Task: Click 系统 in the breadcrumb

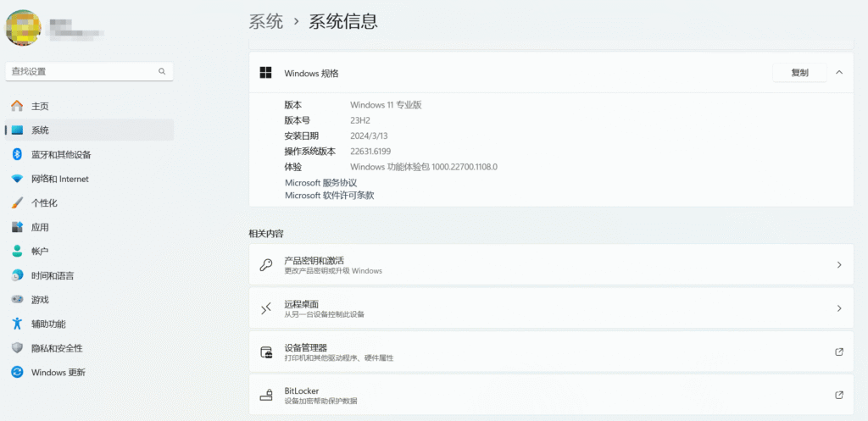Action: pyautogui.click(x=265, y=21)
